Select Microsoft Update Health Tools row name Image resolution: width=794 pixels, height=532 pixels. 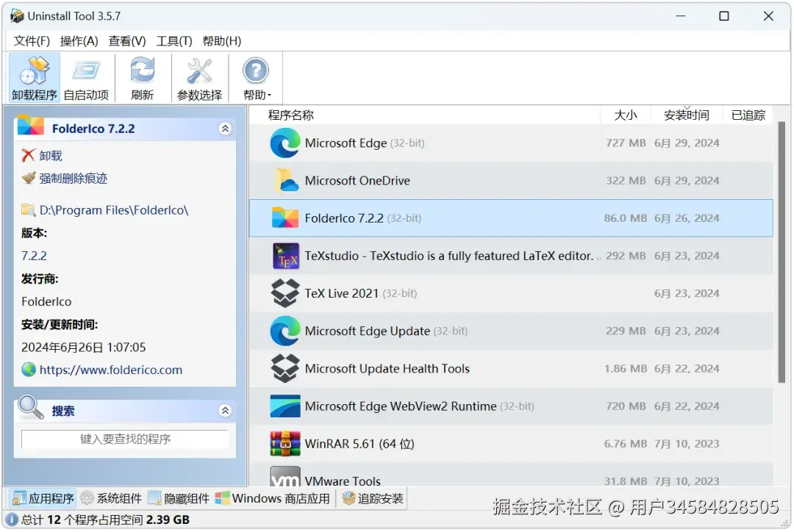point(387,368)
